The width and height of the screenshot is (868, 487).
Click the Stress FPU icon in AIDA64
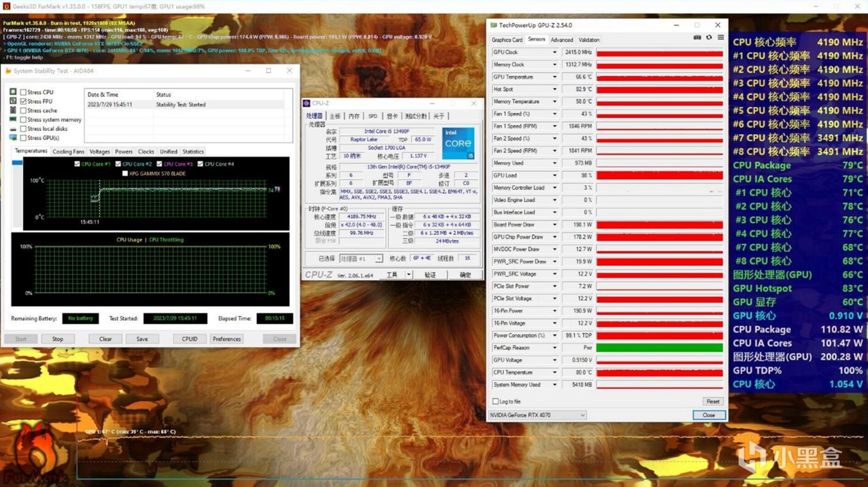tap(13, 101)
